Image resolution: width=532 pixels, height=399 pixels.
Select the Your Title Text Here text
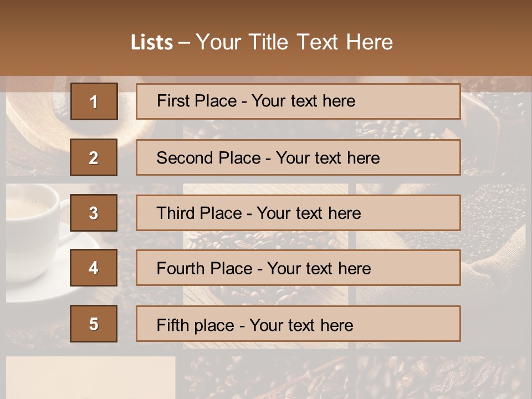[294, 42]
